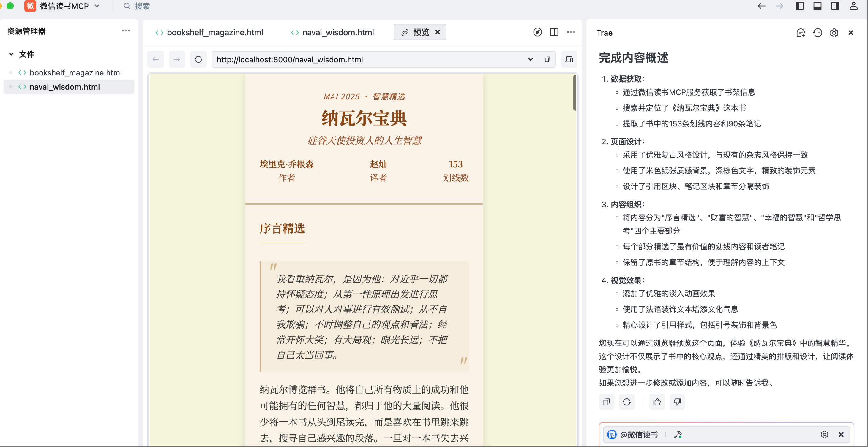Open bookshelf_magazine.html in file tree

(x=75, y=72)
